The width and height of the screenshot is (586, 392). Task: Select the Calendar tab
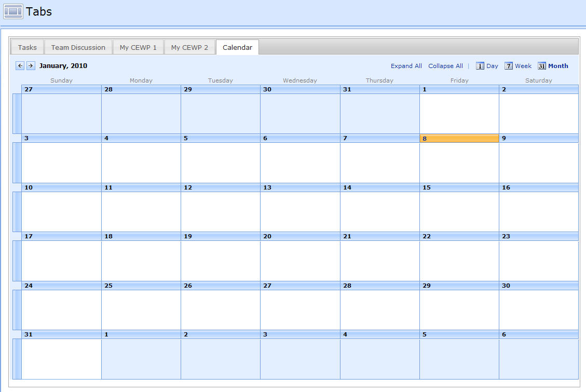click(x=237, y=47)
